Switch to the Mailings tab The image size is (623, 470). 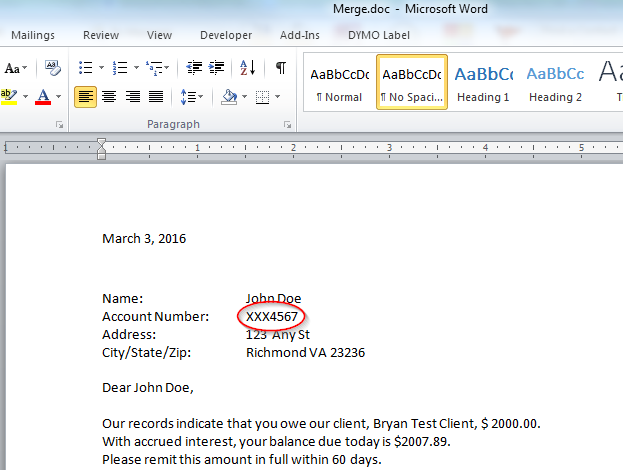point(33,35)
